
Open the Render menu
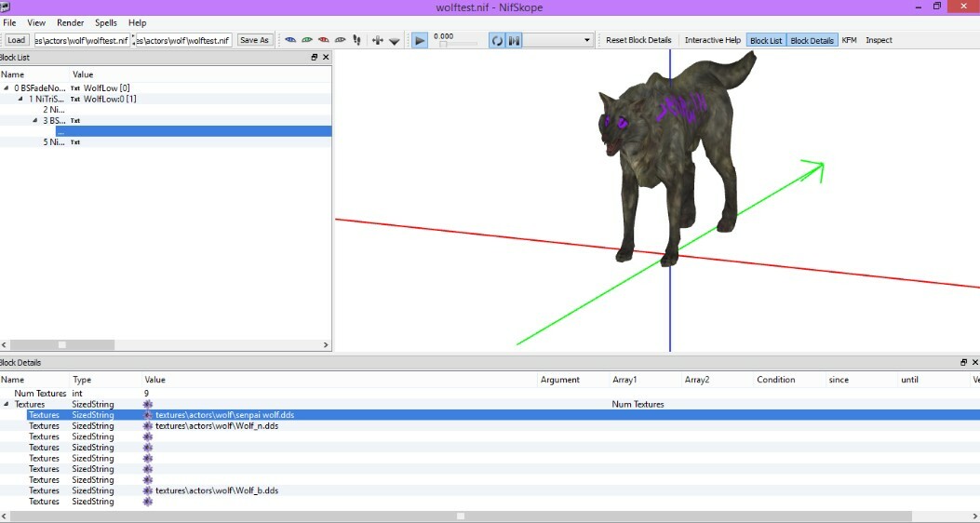[71, 22]
